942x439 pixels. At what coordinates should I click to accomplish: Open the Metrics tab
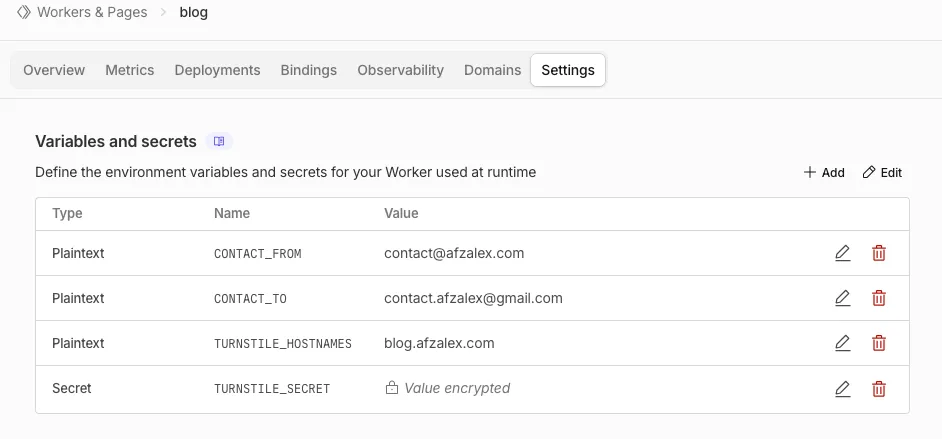130,70
